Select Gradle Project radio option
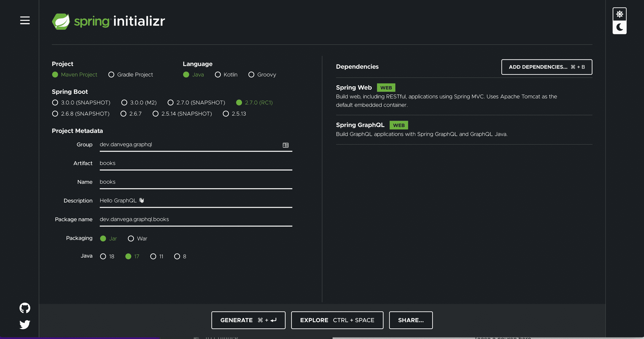Screen dimensions: 644x339 [x=111, y=75]
